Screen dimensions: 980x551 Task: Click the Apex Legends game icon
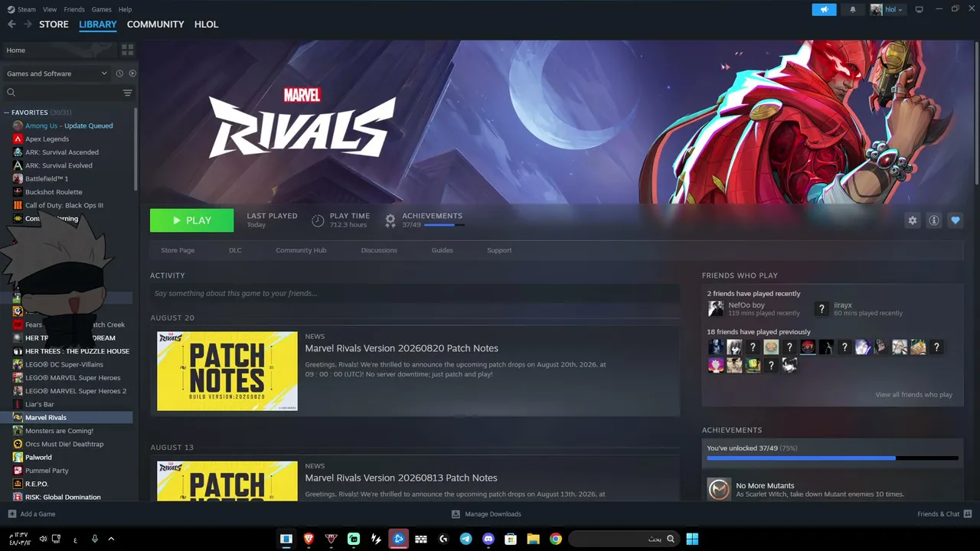point(18,139)
